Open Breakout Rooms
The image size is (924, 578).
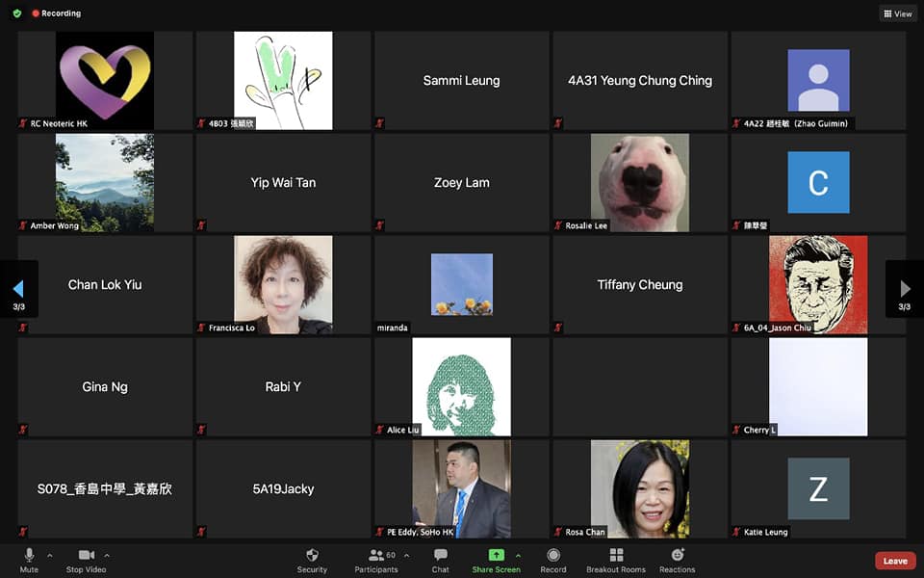[616, 560]
